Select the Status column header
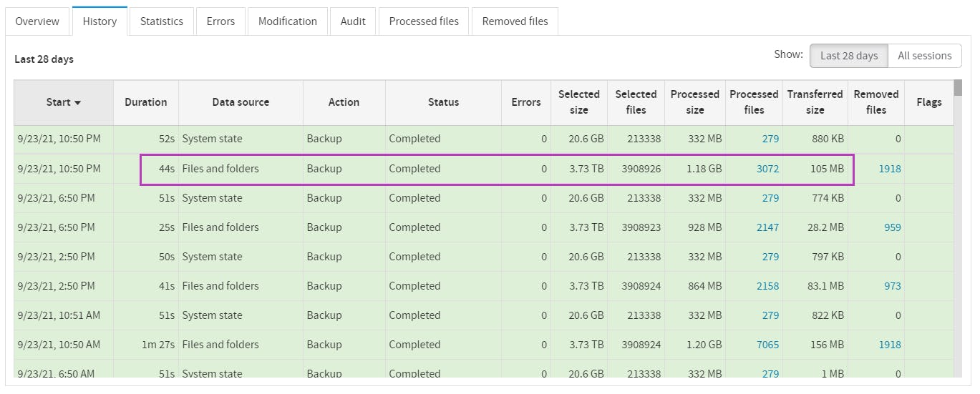The width and height of the screenshot is (980, 394). point(443,102)
